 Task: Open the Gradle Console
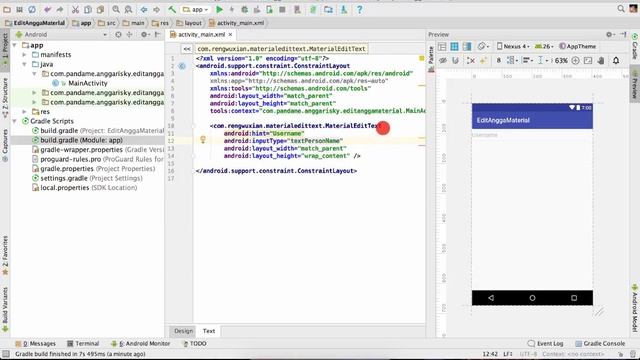[x=600, y=344]
